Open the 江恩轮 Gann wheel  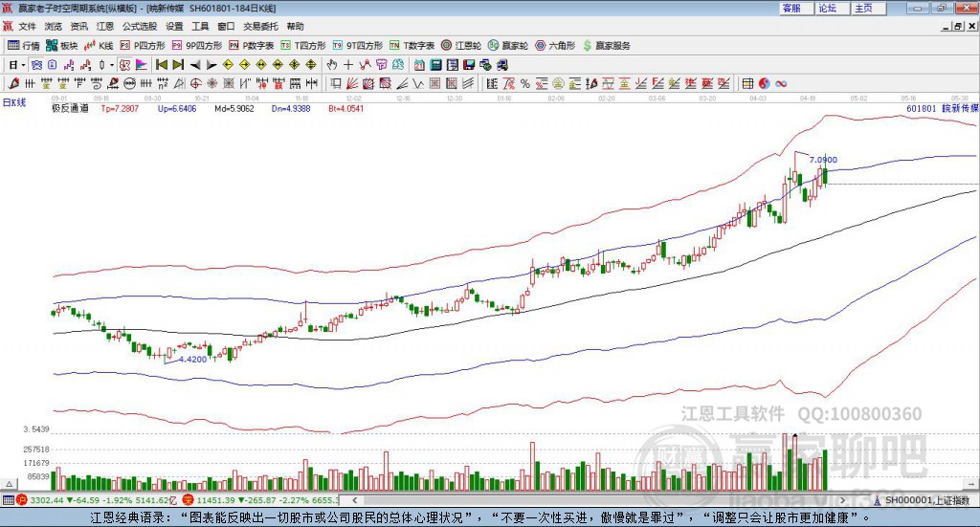click(x=461, y=46)
